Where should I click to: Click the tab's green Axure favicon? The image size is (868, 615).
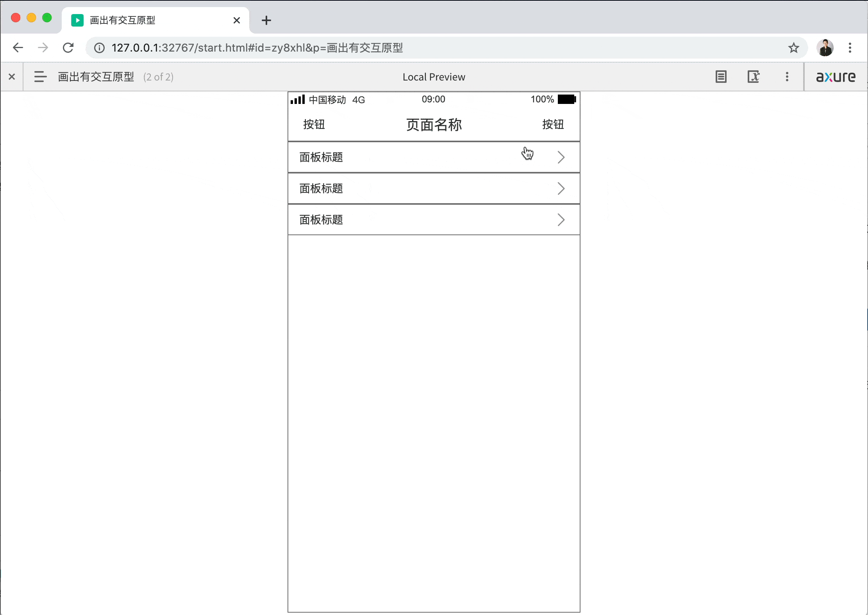pyautogui.click(x=77, y=20)
